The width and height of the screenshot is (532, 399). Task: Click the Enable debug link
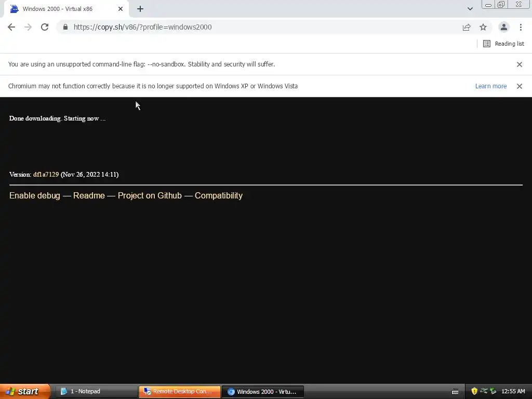(35, 196)
